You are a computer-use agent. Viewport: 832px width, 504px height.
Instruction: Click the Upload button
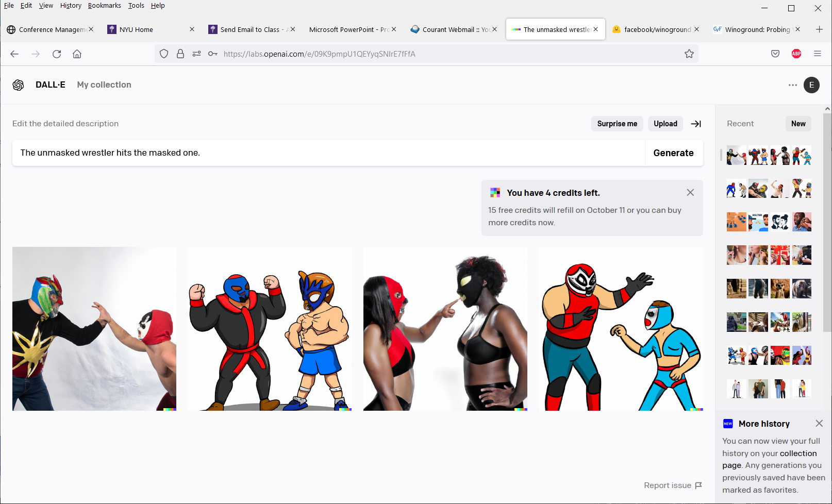coord(665,124)
